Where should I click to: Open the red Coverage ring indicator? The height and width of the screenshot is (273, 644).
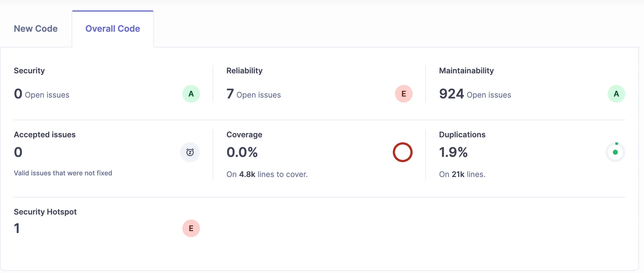coord(403,152)
